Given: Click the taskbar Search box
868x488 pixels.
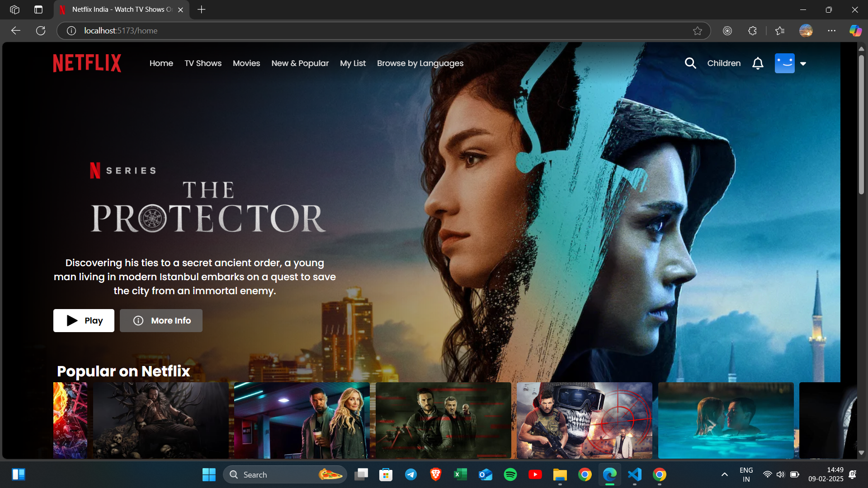Looking at the screenshot, I should [x=285, y=474].
